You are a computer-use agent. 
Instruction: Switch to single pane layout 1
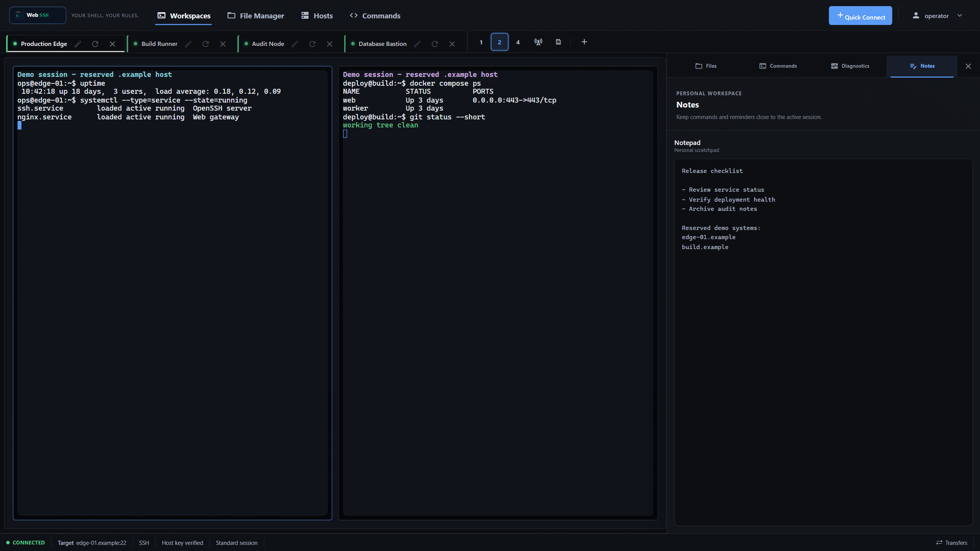click(481, 42)
